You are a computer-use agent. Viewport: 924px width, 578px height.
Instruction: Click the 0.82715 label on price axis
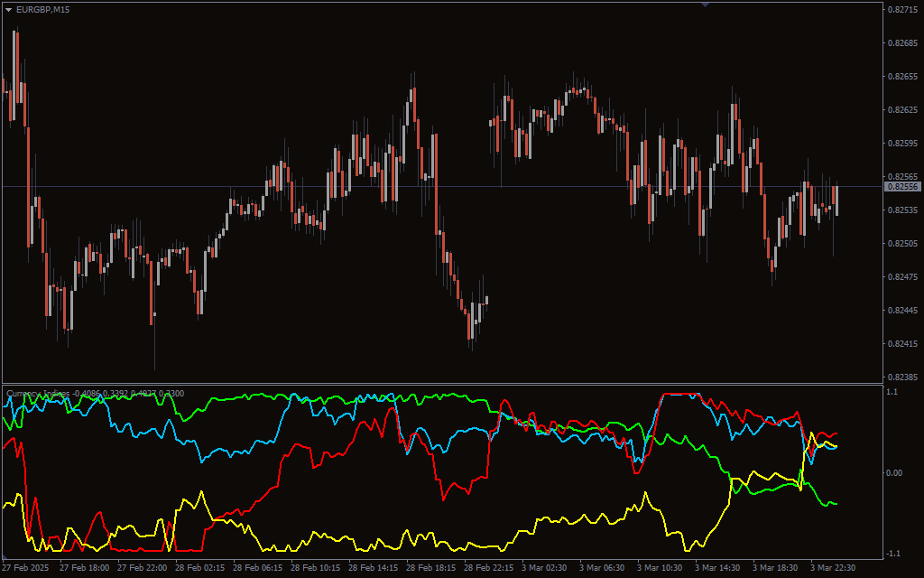coord(902,10)
